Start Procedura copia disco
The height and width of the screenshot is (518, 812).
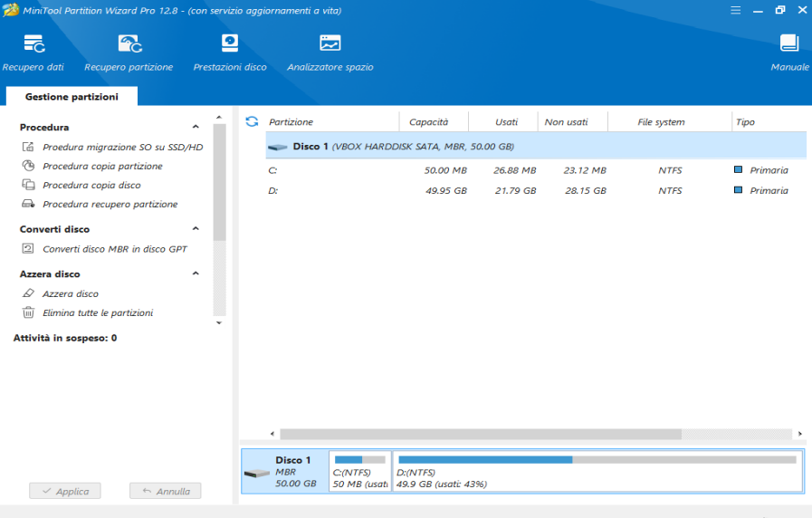[91, 185]
